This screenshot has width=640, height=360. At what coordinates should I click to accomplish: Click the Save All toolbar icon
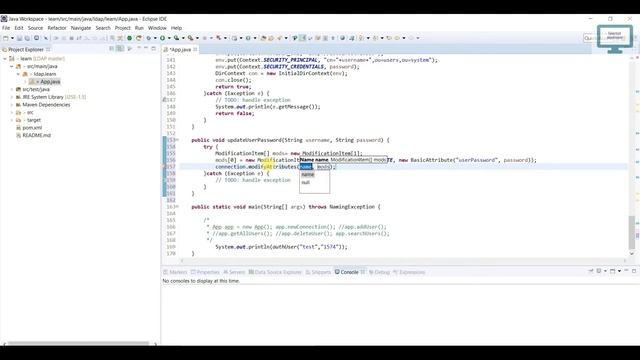(x=27, y=38)
